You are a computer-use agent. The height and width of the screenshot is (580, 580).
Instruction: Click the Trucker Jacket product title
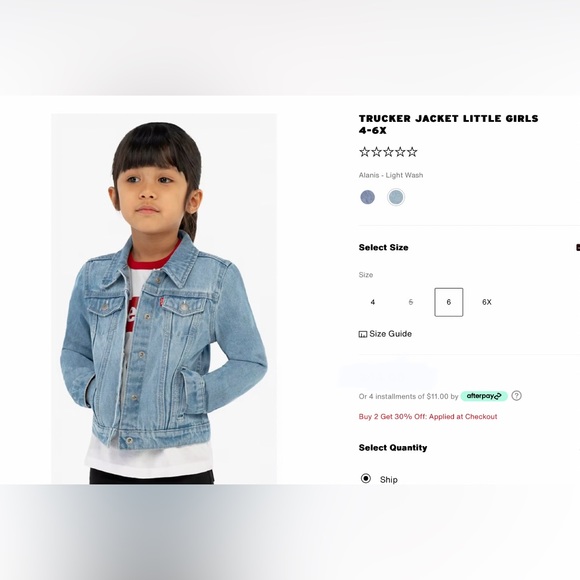tap(448, 124)
